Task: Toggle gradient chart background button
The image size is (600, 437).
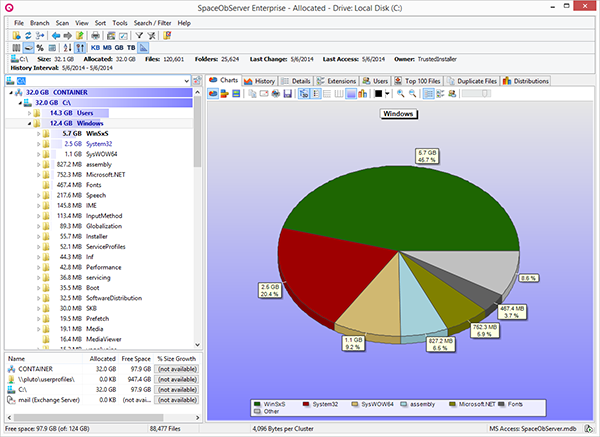Action: click(x=351, y=93)
